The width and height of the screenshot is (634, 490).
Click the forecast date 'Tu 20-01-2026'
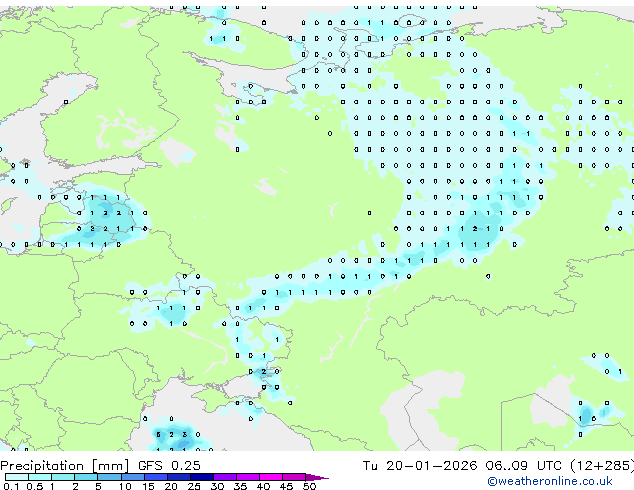point(420,466)
